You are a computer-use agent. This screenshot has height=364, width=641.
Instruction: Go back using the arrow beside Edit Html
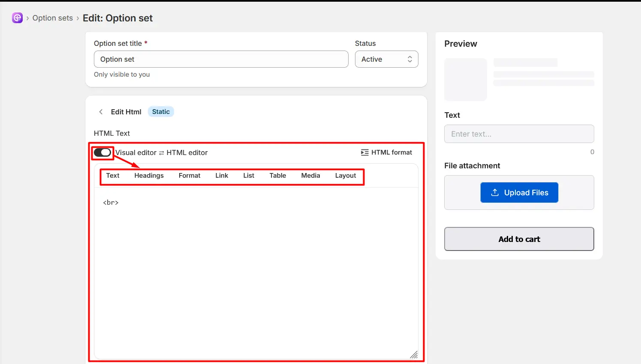click(x=101, y=112)
